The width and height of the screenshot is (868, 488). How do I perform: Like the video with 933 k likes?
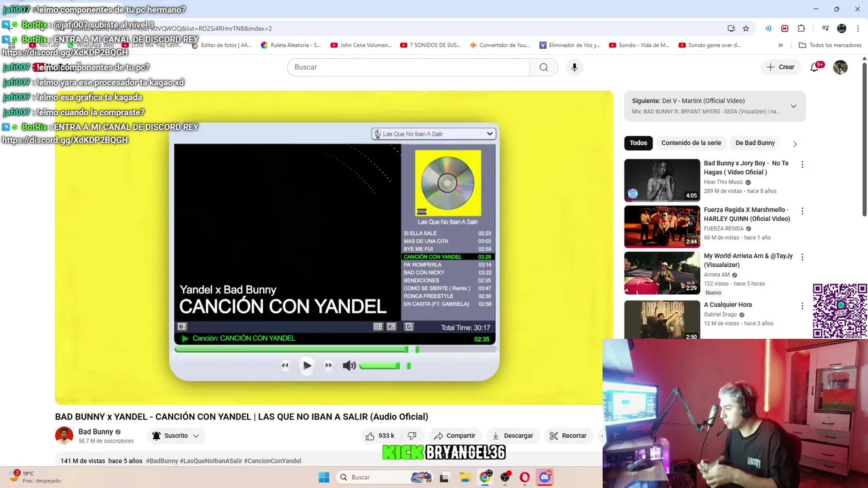pos(380,436)
